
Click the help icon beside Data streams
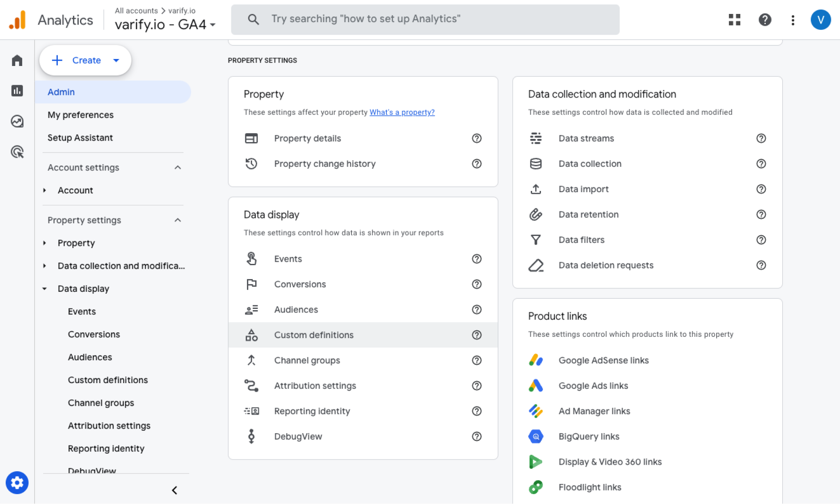pyautogui.click(x=761, y=138)
